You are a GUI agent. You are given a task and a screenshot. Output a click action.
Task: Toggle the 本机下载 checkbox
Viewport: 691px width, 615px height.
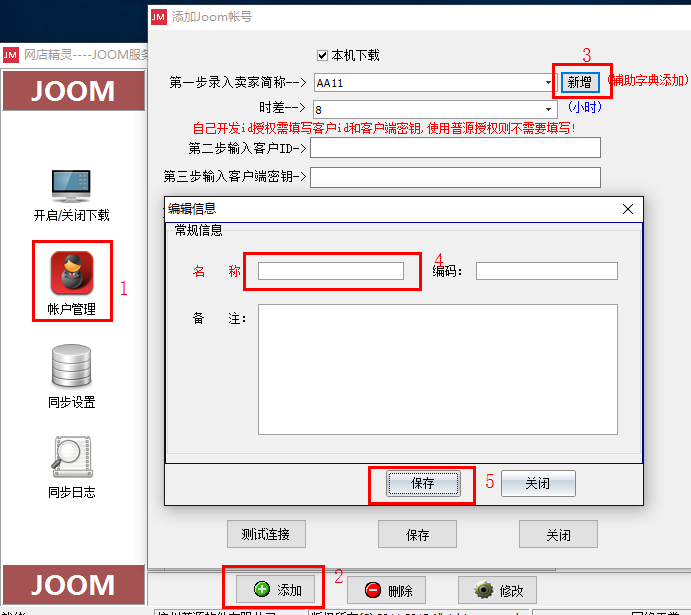click(322, 56)
